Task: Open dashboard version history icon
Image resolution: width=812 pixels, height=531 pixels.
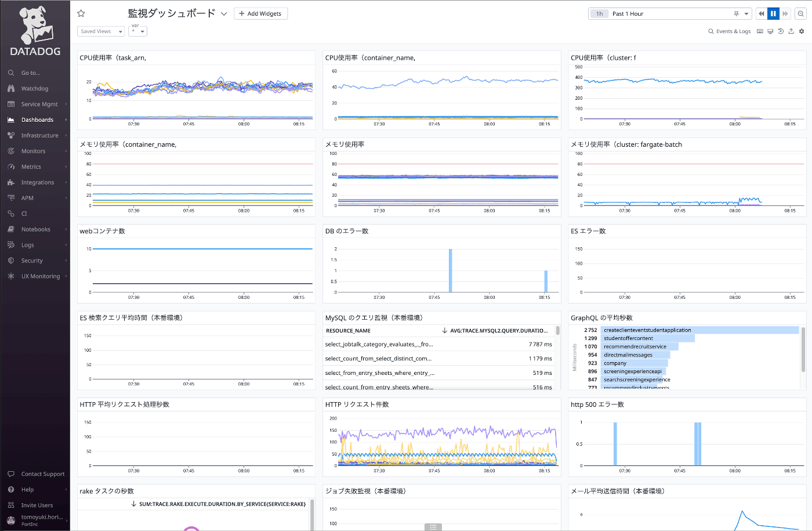Action: click(x=781, y=31)
